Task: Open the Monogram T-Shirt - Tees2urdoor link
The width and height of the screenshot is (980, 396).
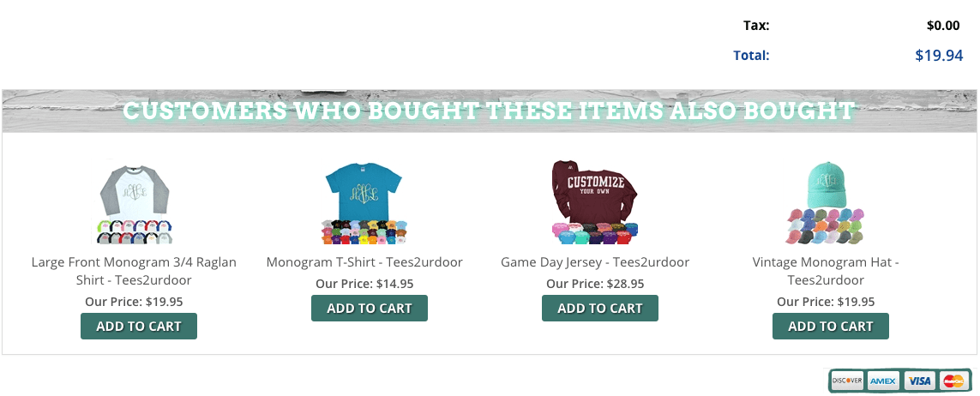Action: coord(365,262)
